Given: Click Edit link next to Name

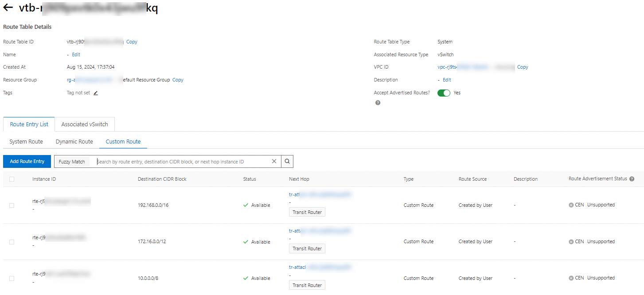Looking at the screenshot, I should click(76, 54).
